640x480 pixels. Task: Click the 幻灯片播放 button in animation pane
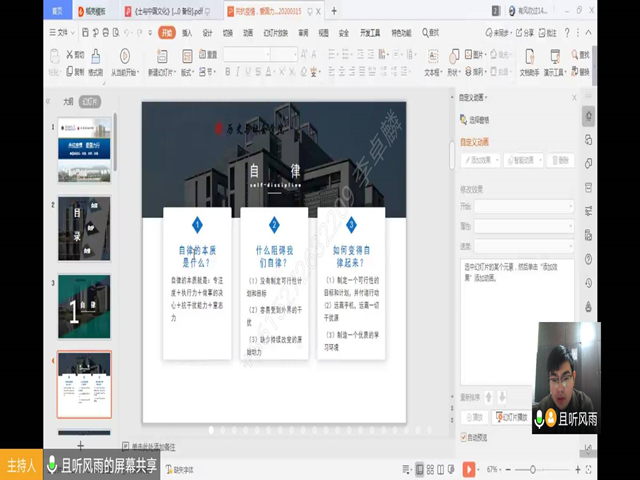point(512,417)
